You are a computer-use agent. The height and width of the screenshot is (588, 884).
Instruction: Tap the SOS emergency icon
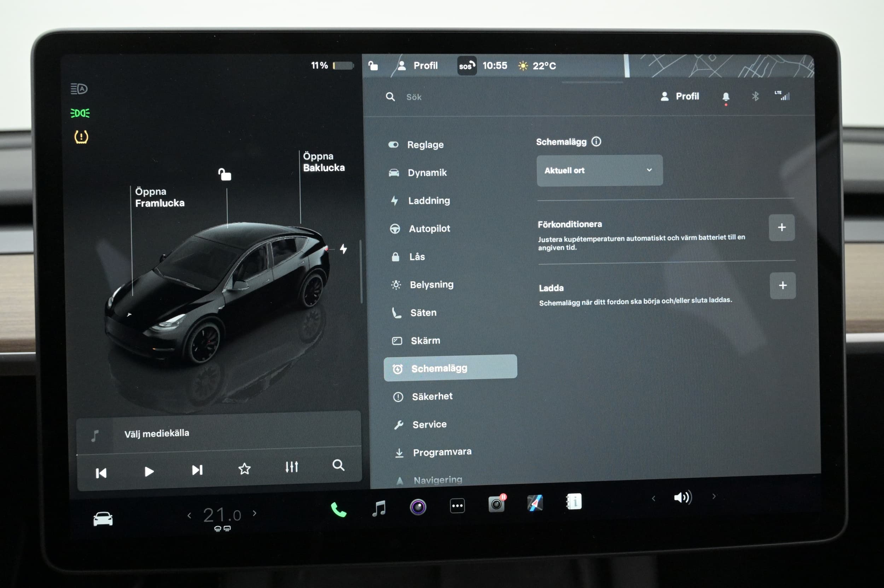(x=467, y=66)
